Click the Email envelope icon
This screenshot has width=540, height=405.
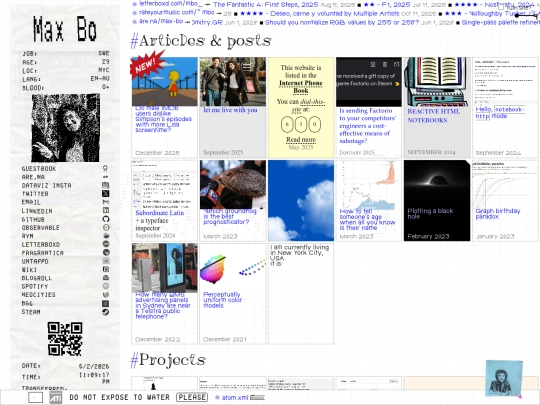point(105,202)
